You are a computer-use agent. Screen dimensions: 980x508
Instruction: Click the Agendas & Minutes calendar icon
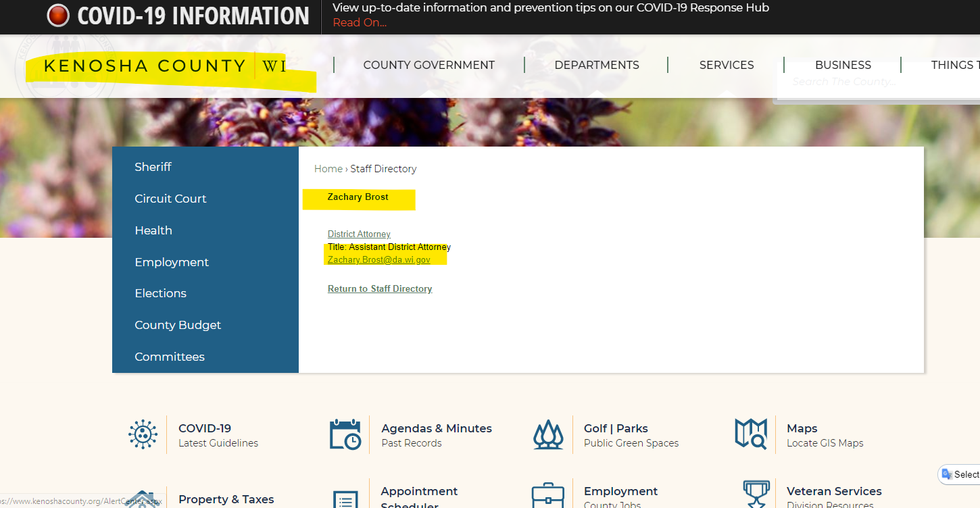(345, 434)
